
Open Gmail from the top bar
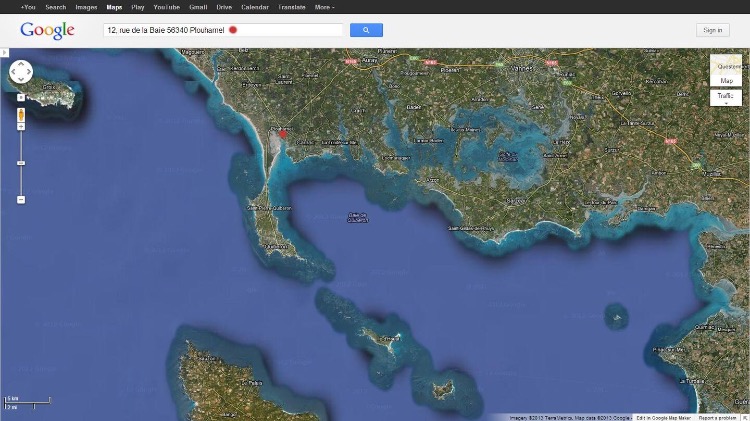point(198,7)
